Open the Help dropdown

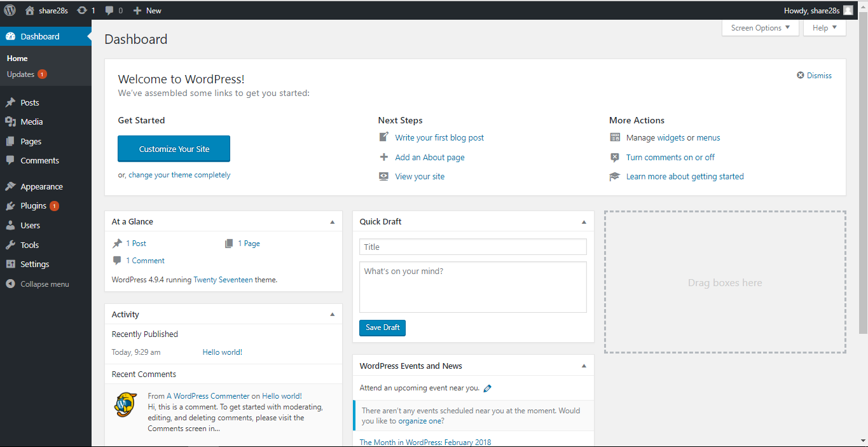[824, 27]
